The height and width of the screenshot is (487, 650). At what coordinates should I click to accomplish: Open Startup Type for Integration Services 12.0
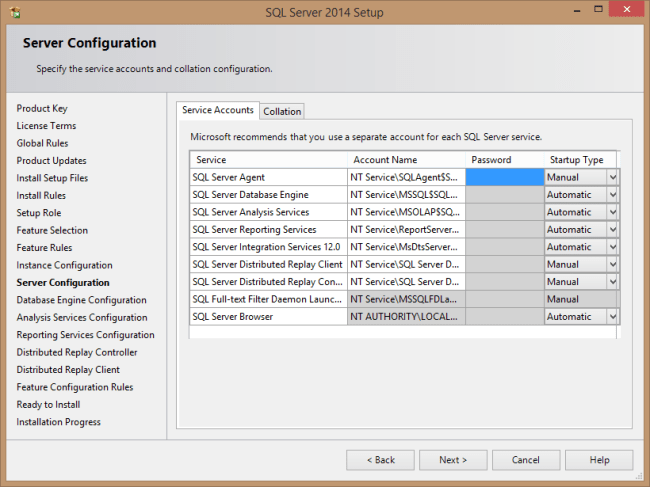click(612, 247)
